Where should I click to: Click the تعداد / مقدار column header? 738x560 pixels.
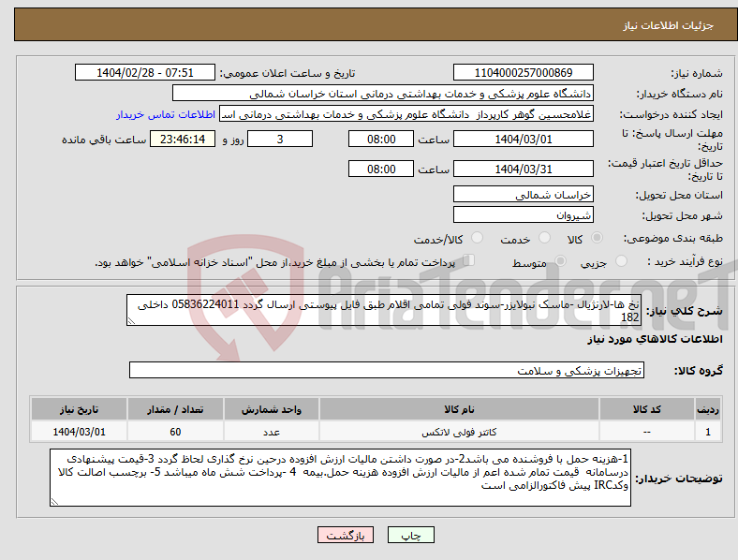pos(175,409)
